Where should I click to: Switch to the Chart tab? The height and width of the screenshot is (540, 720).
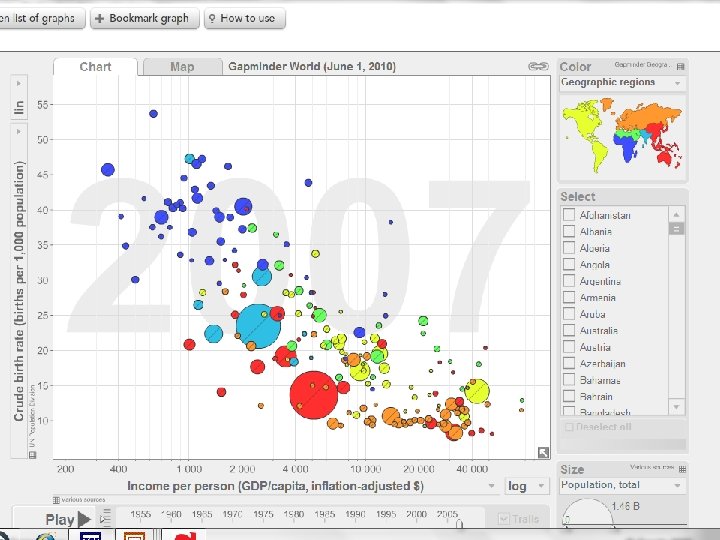pos(95,67)
